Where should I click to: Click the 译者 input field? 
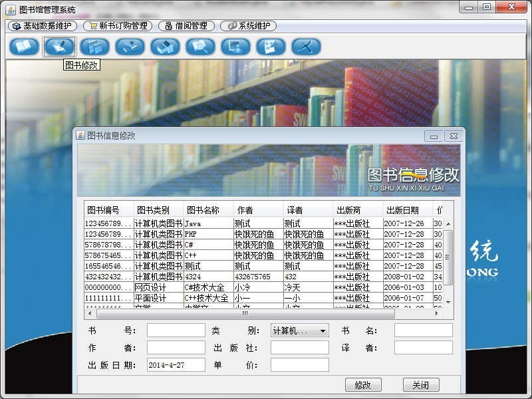coord(424,347)
